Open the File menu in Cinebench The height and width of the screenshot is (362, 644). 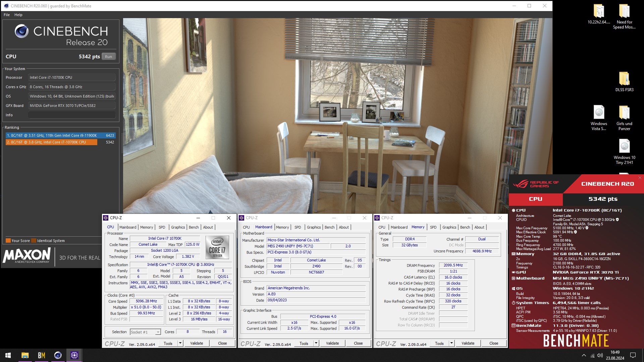[x=7, y=15]
